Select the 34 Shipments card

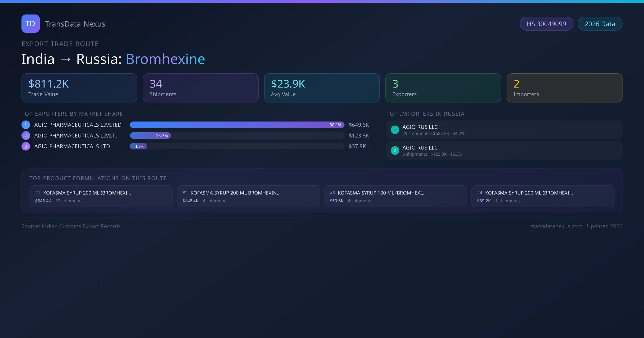[x=200, y=88]
